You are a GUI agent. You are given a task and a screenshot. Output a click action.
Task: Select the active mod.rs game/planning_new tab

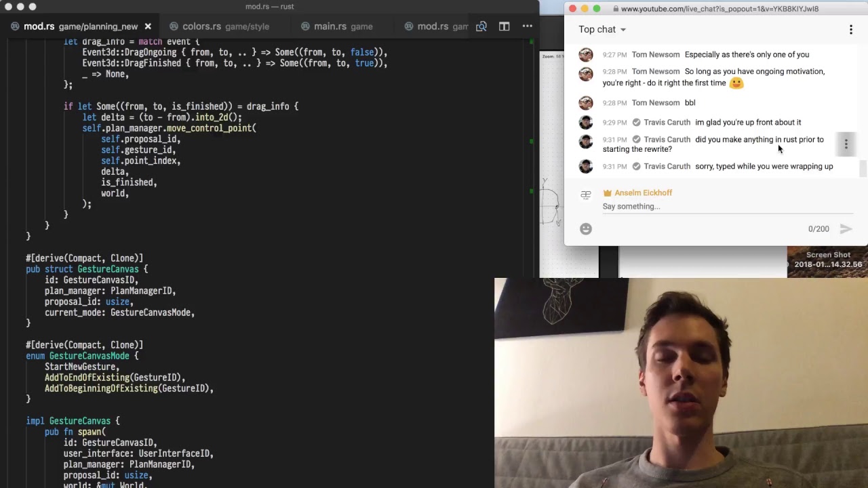tap(81, 26)
